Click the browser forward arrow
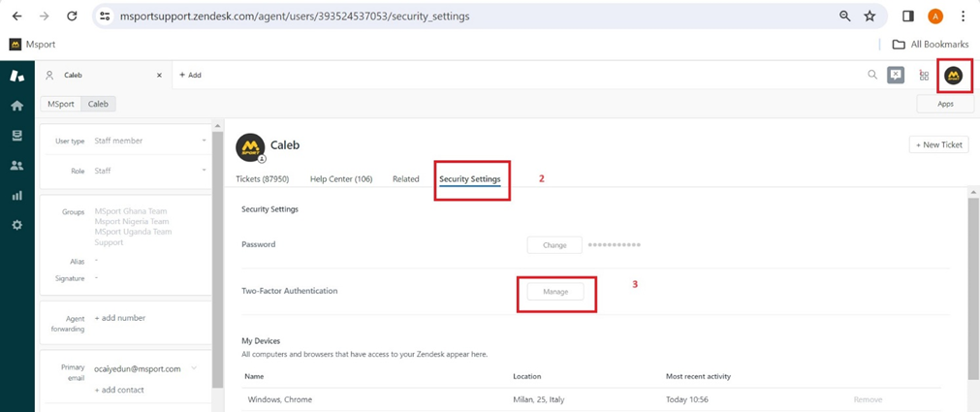980x412 pixels. pyautogui.click(x=44, y=16)
